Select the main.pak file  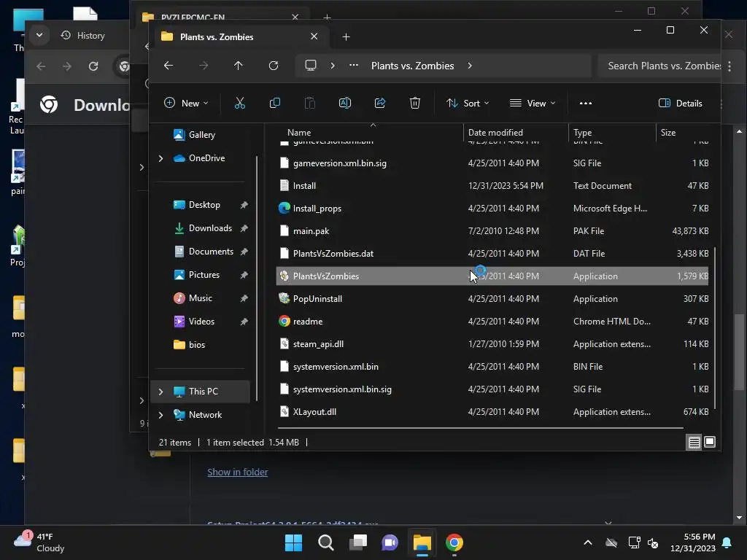492,231
